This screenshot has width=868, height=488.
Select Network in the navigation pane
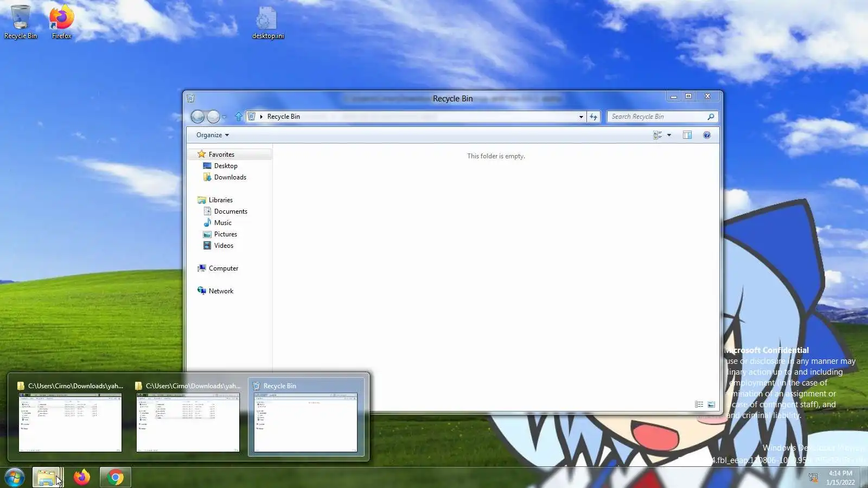(221, 291)
